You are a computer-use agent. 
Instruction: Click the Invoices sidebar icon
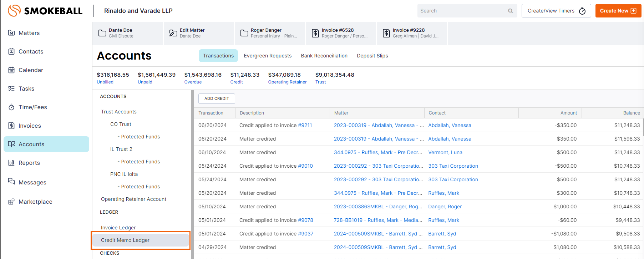[11, 126]
